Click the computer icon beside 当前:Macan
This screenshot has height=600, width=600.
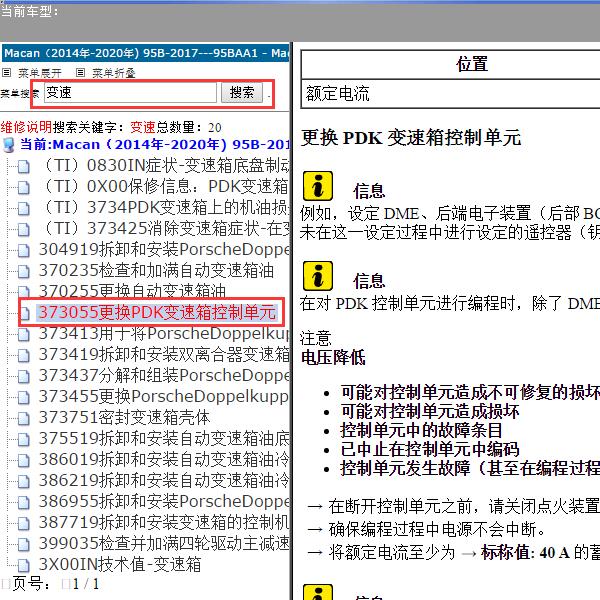(x=8, y=145)
